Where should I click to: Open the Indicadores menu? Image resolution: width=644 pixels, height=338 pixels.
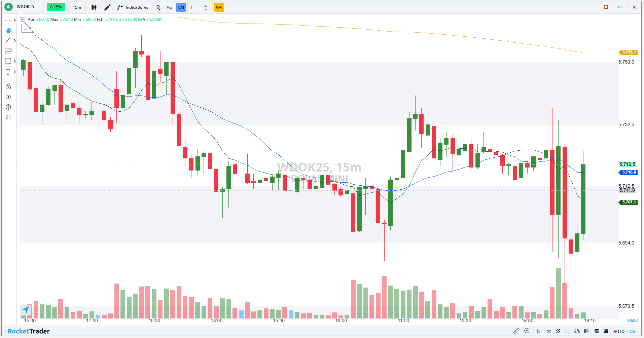pos(133,7)
